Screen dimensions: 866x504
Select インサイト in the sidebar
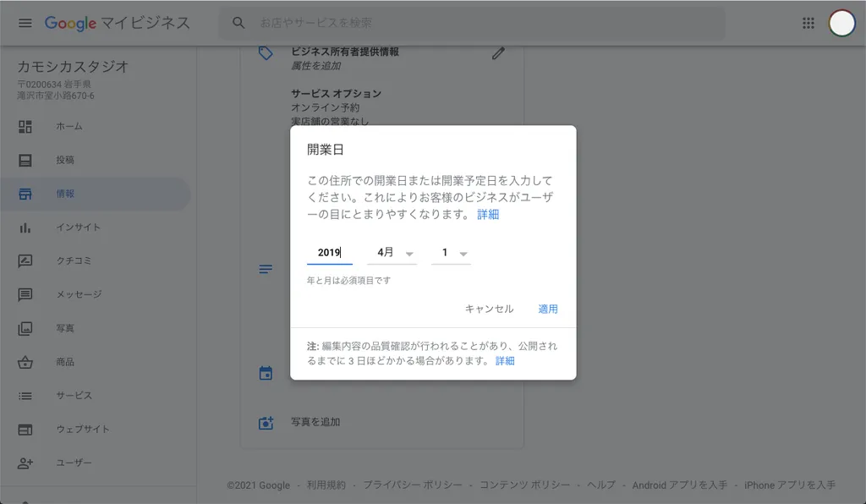pos(95,227)
